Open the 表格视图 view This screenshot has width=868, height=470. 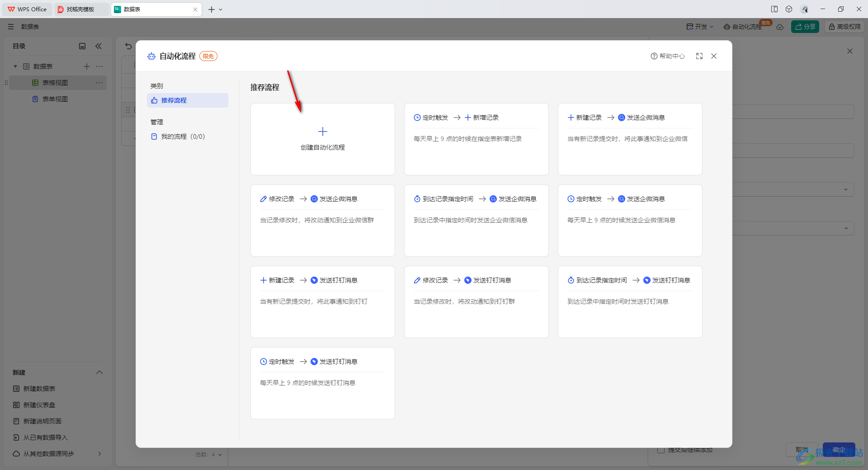[55, 83]
